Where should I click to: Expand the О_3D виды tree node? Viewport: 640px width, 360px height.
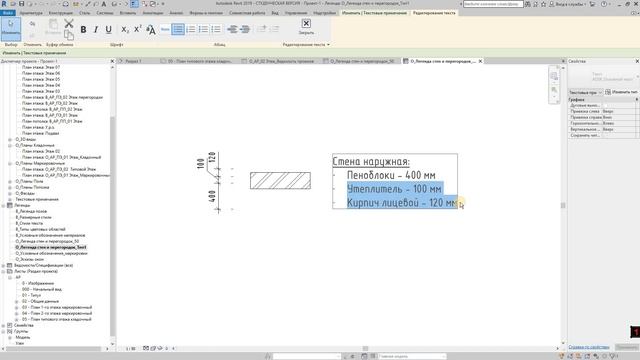coord(10,139)
